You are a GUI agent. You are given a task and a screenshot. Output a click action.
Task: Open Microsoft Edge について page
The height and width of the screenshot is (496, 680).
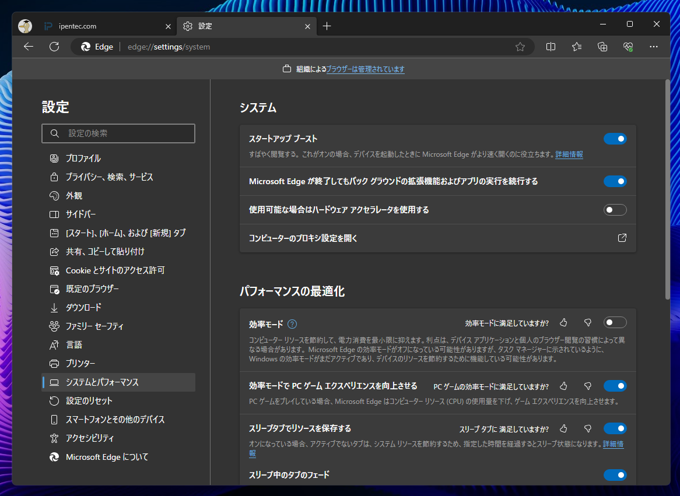tap(118, 457)
